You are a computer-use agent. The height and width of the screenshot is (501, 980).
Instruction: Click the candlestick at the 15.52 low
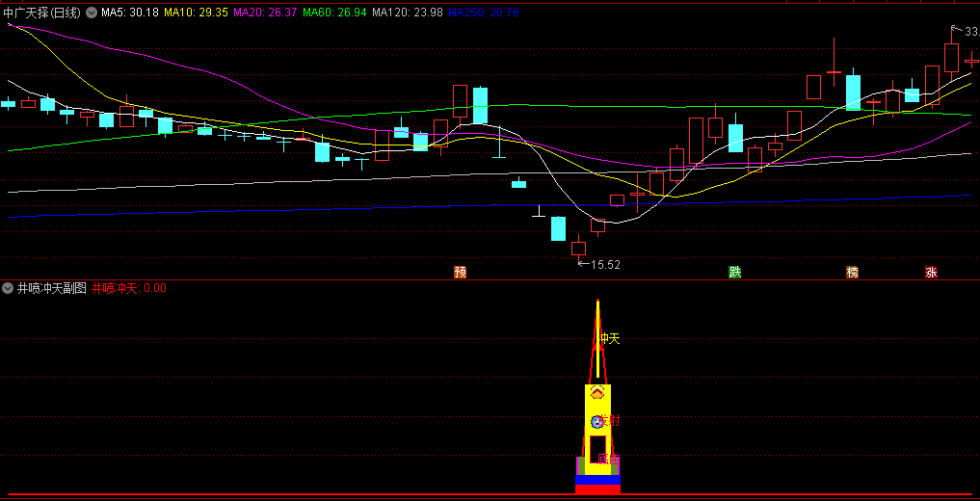pyautogui.click(x=579, y=248)
